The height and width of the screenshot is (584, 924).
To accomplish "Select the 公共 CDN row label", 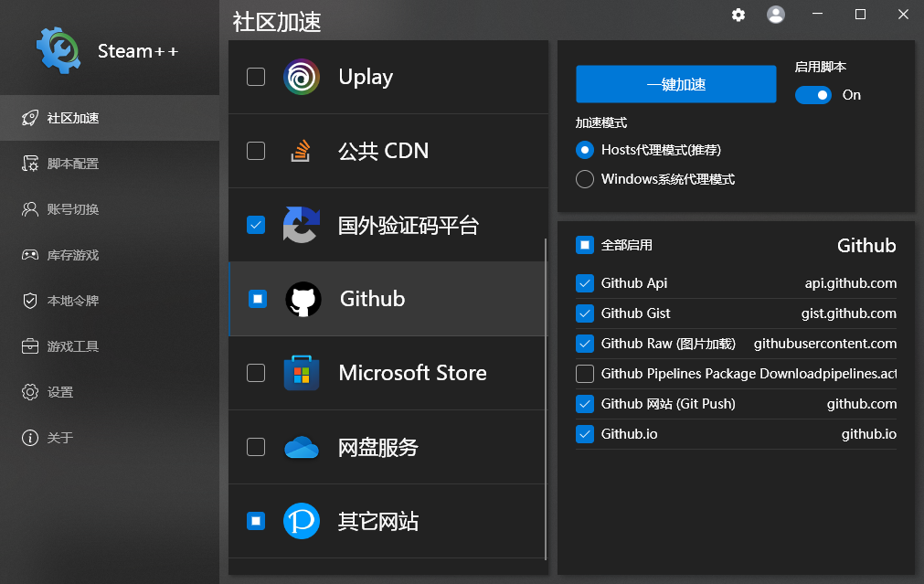I will pos(384,151).
